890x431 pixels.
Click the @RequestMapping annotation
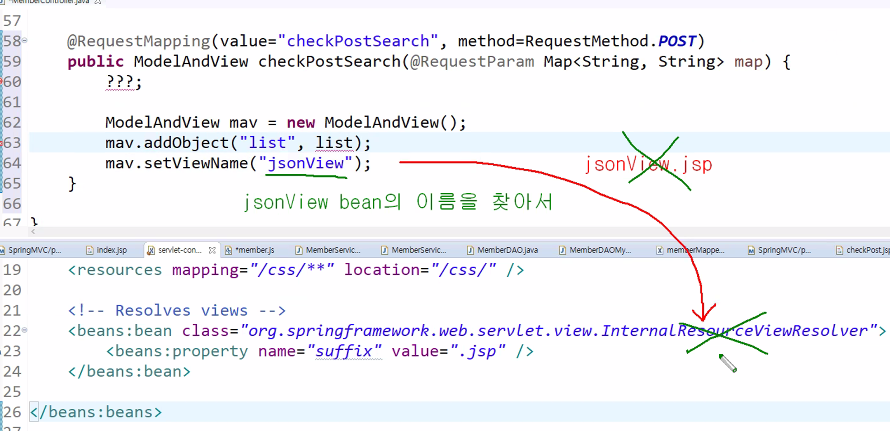click(138, 41)
